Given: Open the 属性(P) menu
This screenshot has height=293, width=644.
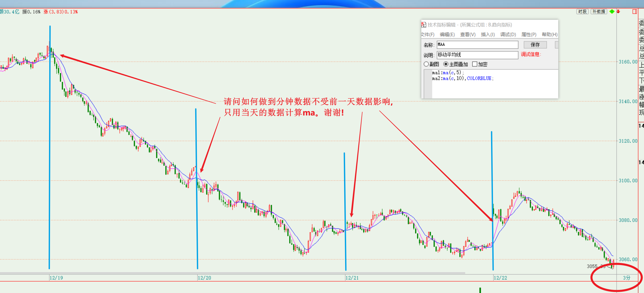Looking at the screenshot, I should tap(529, 35).
